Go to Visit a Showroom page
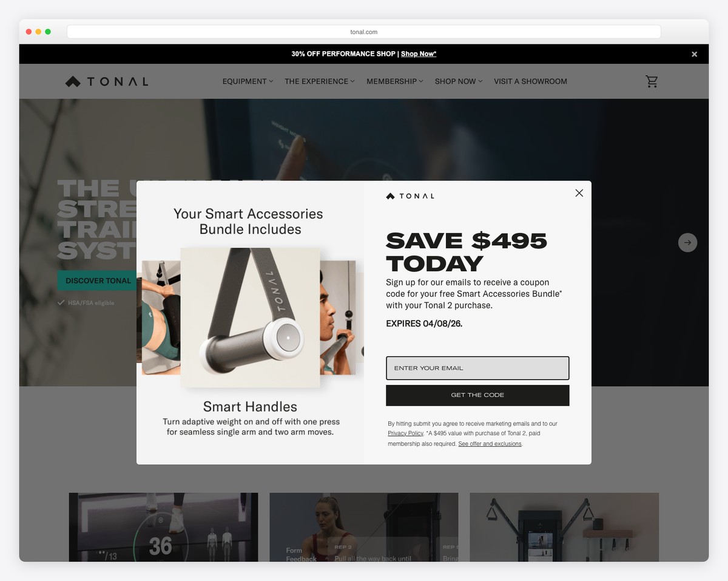 point(530,81)
